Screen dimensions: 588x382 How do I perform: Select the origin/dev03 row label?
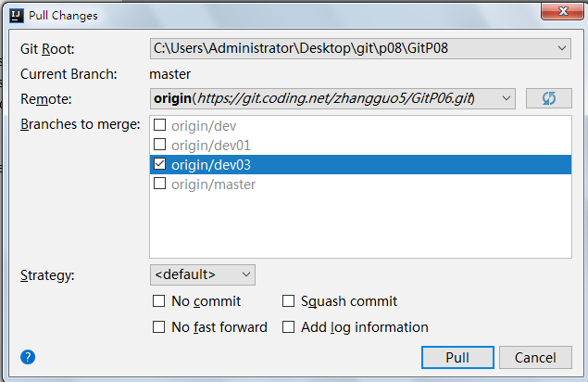pos(211,165)
